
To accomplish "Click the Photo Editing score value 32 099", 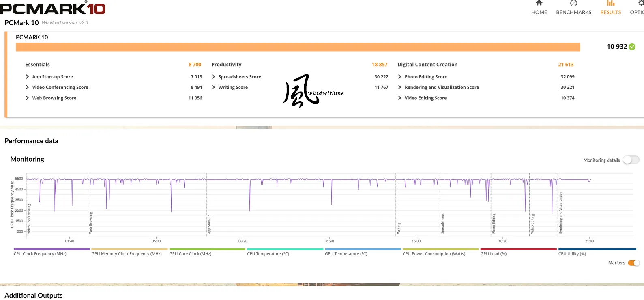I will pyautogui.click(x=567, y=77).
